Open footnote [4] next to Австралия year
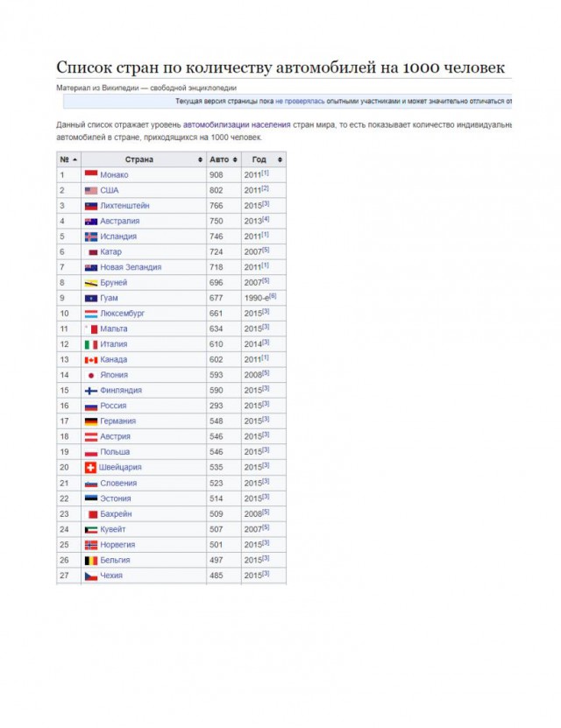The width and height of the screenshot is (561, 728). [x=266, y=219]
